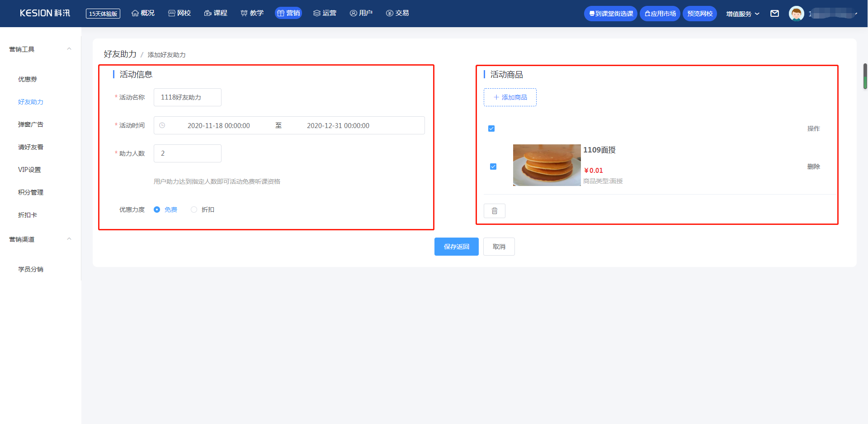Select the 折扣 radio option
The width and height of the screenshot is (868, 424).
click(x=203, y=210)
